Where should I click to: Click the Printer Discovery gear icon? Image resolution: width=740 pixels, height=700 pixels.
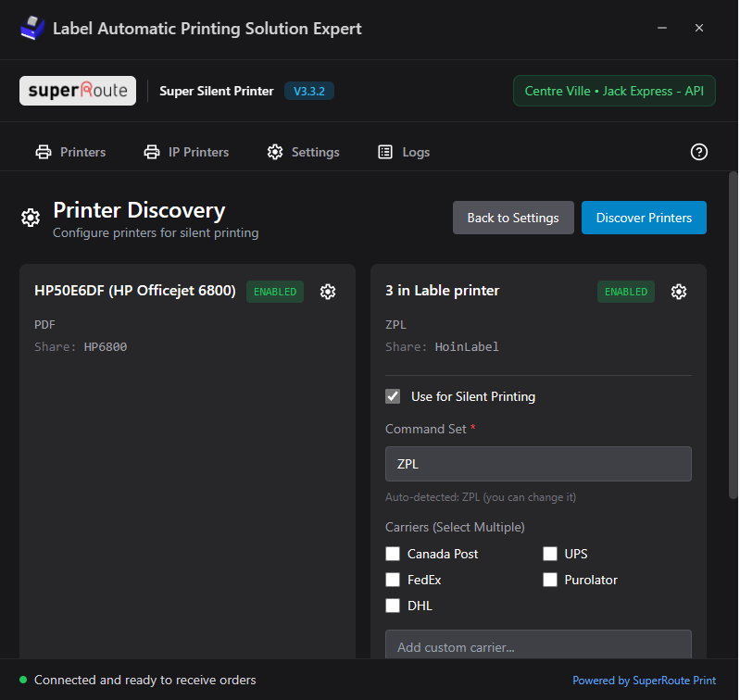(x=31, y=219)
